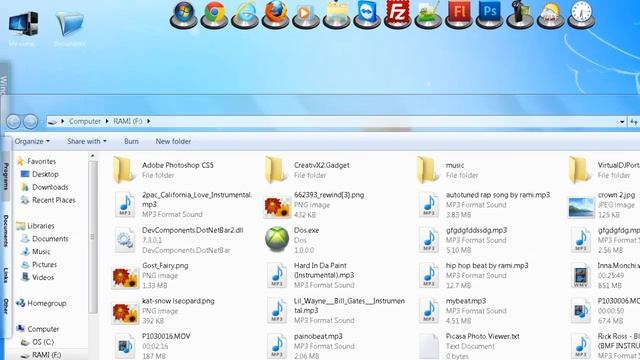This screenshot has width=640, height=360.
Task: Click the Explorer Forward arrow button
Action: pos(31,121)
